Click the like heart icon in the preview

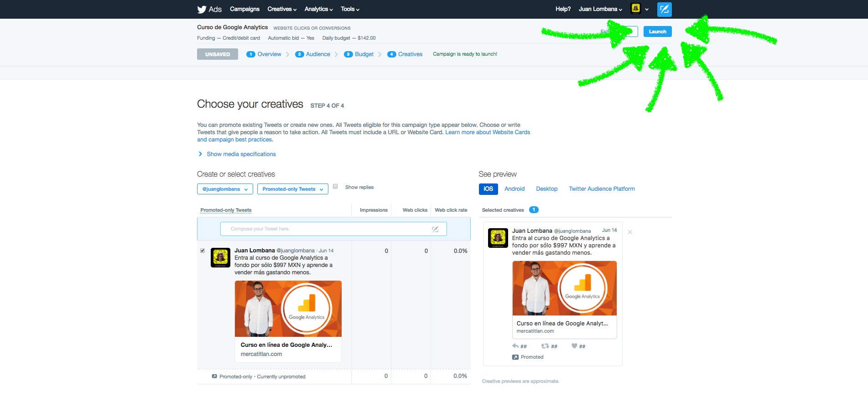[x=574, y=346]
